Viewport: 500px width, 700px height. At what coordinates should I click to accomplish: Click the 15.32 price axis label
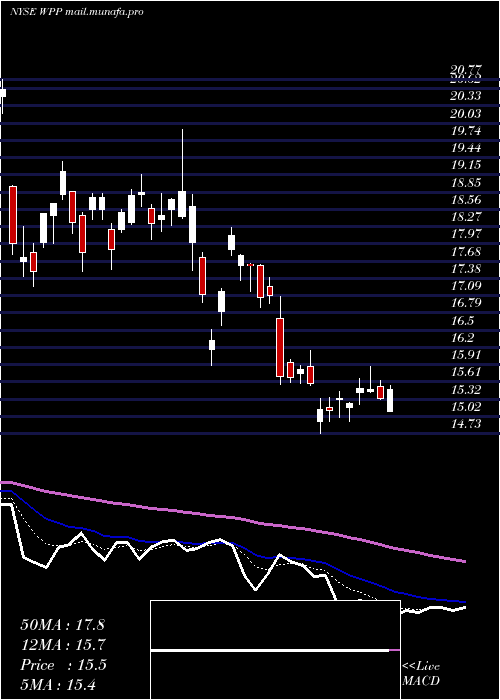[466, 390]
